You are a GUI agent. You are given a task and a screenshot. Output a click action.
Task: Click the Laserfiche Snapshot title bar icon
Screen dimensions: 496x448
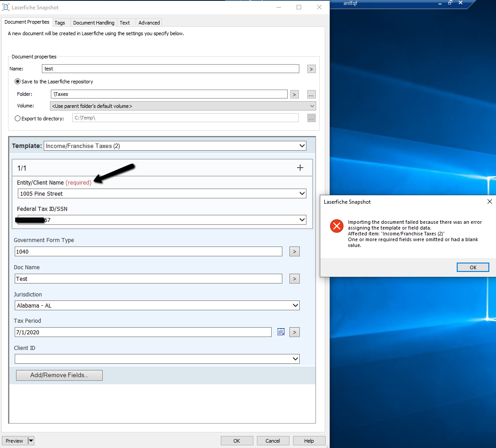point(6,7)
